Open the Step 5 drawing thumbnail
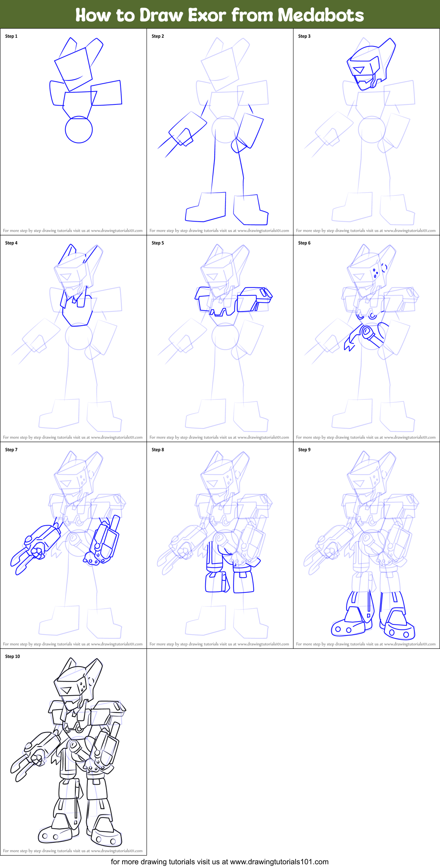Image resolution: width=440 pixels, height=868 pixels. point(220,338)
